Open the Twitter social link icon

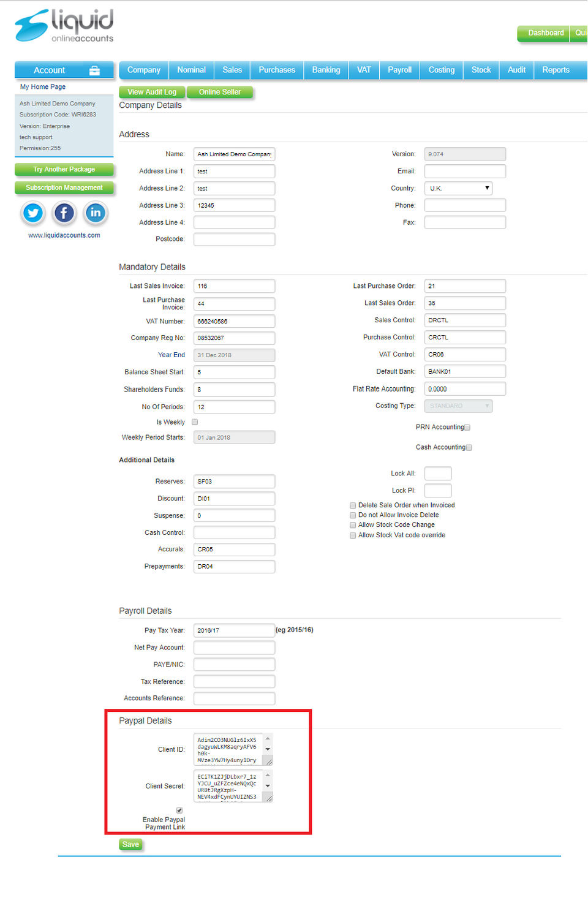33,213
